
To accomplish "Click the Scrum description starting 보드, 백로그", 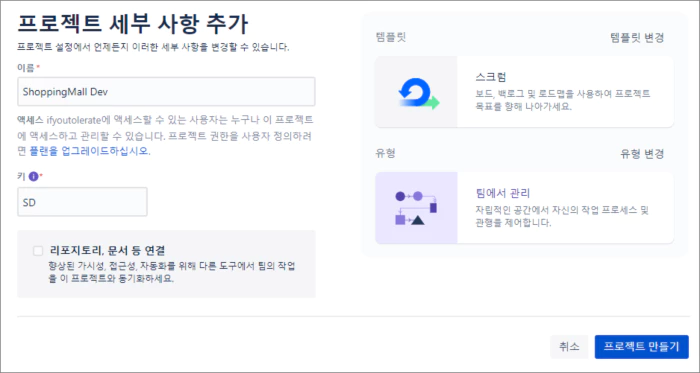I will (x=562, y=100).
